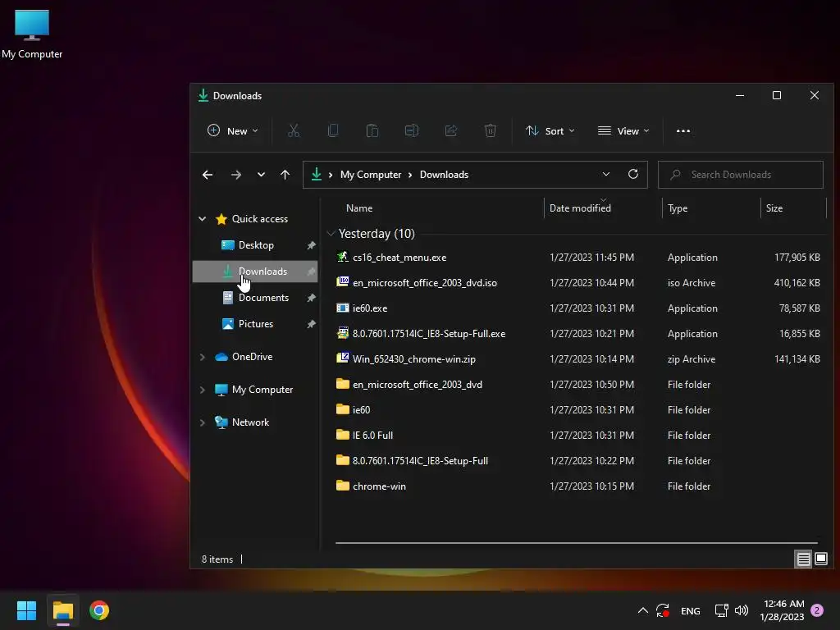This screenshot has width=840, height=630.
Task: Click the Paste clipboard icon
Action: (x=372, y=130)
